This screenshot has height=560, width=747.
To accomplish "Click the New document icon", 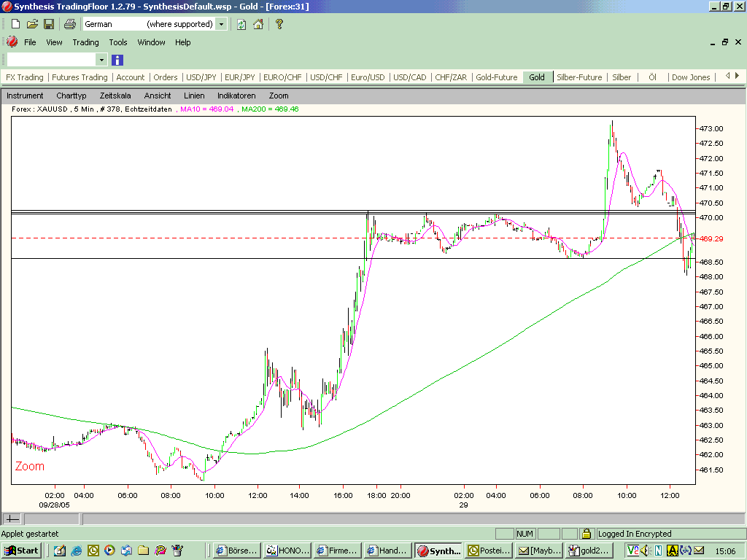I will 15,24.
